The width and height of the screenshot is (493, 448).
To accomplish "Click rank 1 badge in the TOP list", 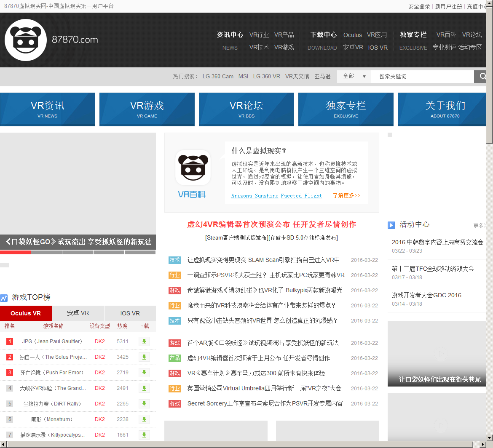I will point(10,341).
